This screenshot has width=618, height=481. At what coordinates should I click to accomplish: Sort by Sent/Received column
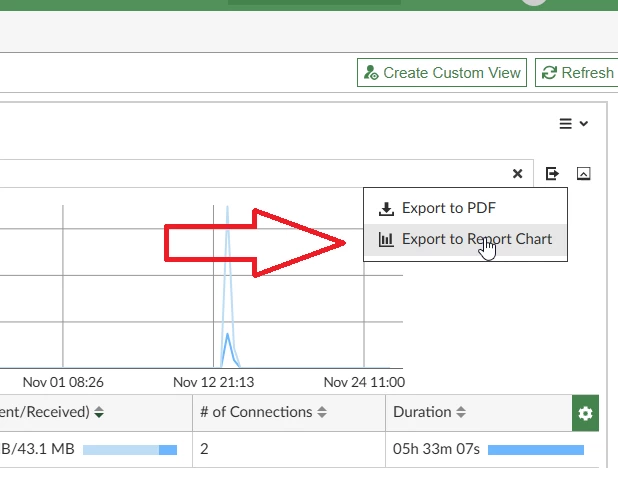99,412
